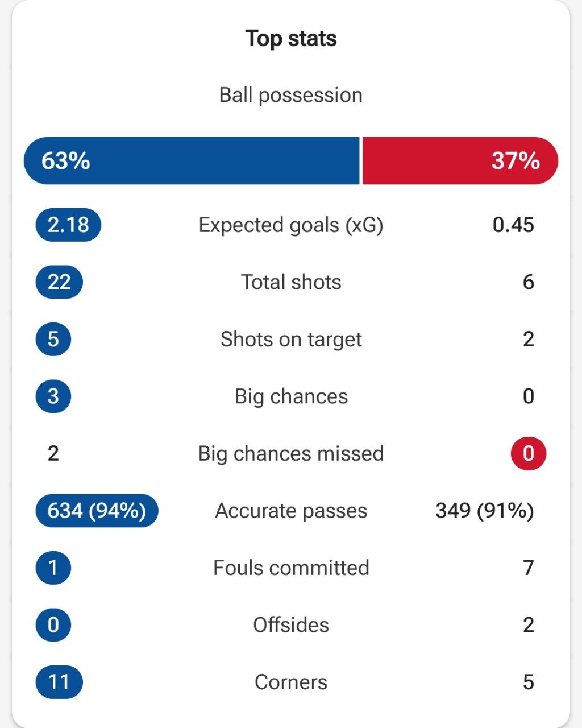Tap the 3 big chances badge
This screenshot has height=728, width=582.
(53, 396)
